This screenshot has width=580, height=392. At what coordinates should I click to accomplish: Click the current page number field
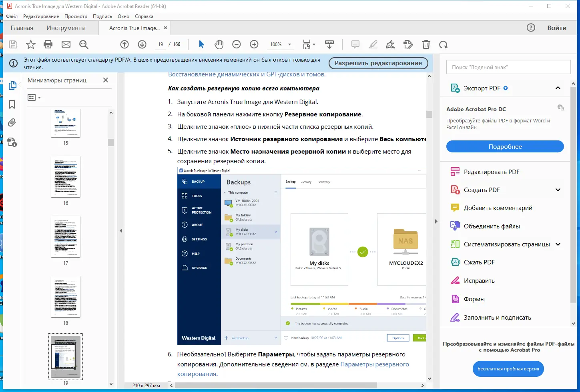[161, 44]
